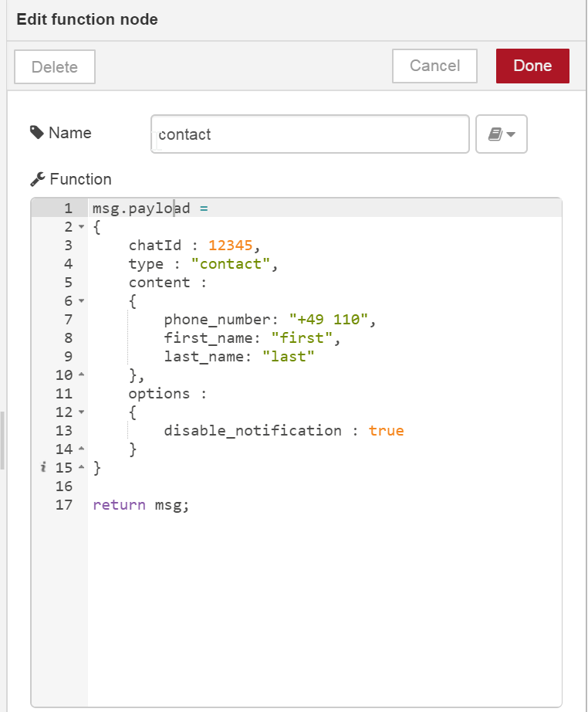Cancel editing the function node

(434, 66)
